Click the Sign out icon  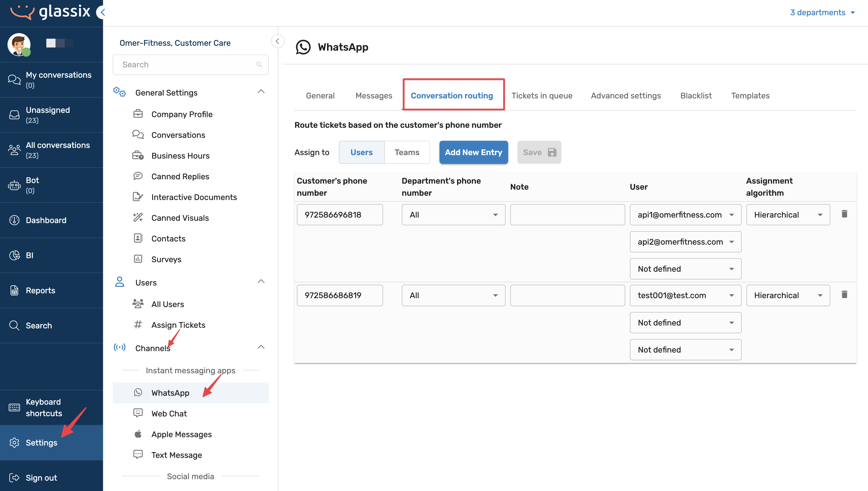(x=14, y=477)
